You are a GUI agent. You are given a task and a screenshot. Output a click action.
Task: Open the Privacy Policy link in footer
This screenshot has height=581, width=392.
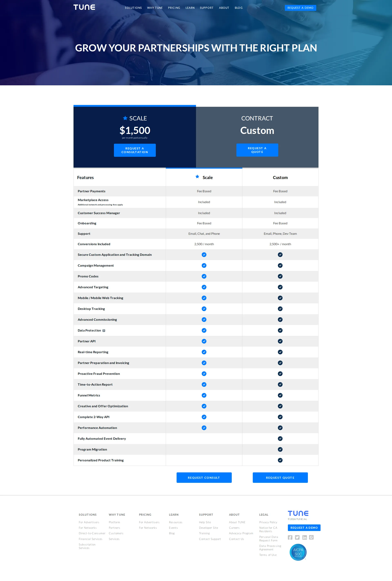(268, 522)
